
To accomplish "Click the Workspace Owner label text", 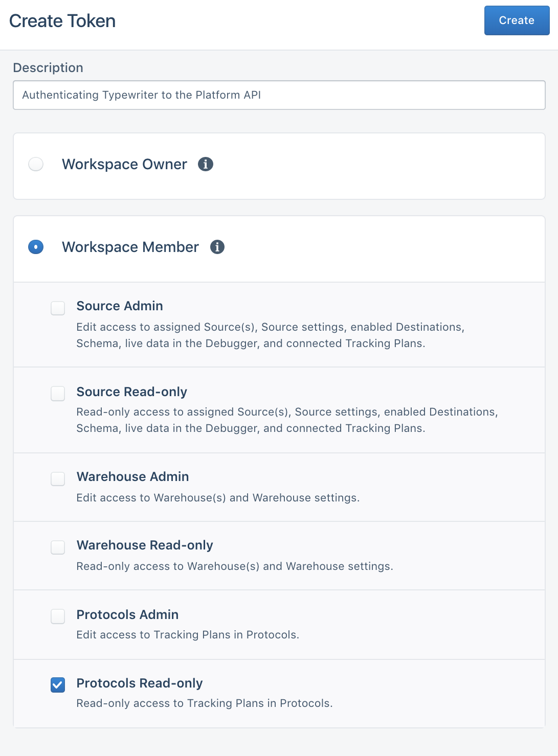I will pyautogui.click(x=124, y=164).
